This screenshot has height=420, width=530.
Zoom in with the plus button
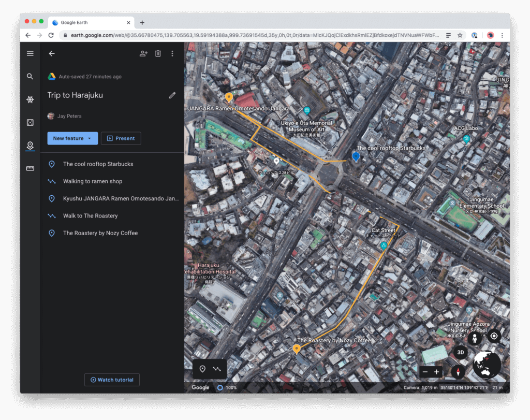click(x=437, y=372)
